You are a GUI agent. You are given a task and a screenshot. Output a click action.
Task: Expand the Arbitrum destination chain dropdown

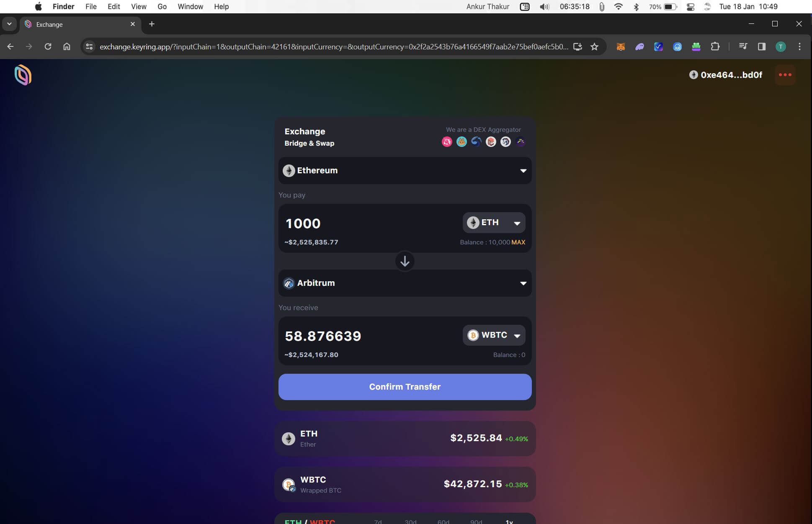[405, 283]
